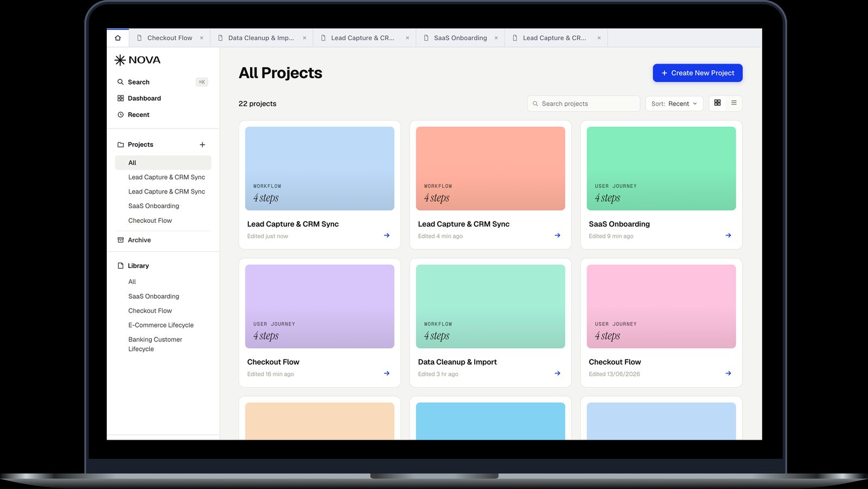Open Checkout Flow under Projects
The width and height of the screenshot is (868, 489).
pyautogui.click(x=150, y=221)
